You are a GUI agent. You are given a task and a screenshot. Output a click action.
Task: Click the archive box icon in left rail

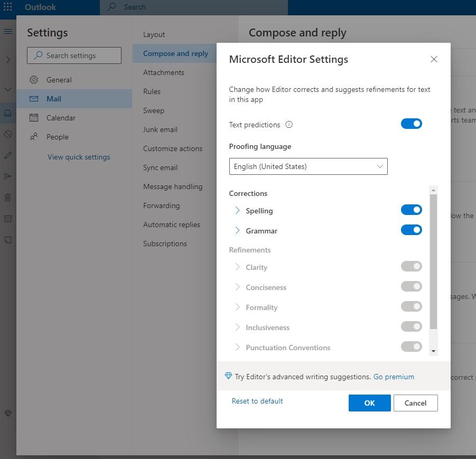pos(8,219)
